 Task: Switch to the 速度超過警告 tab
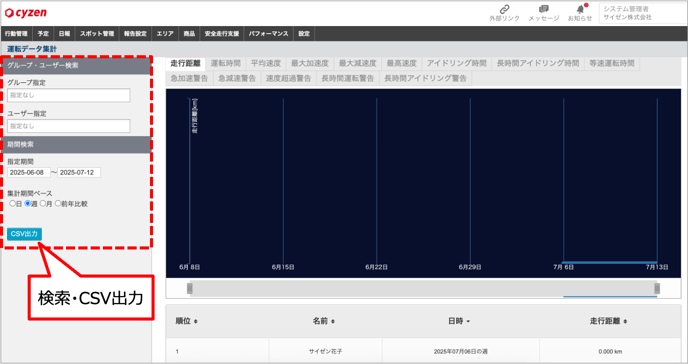pos(288,78)
